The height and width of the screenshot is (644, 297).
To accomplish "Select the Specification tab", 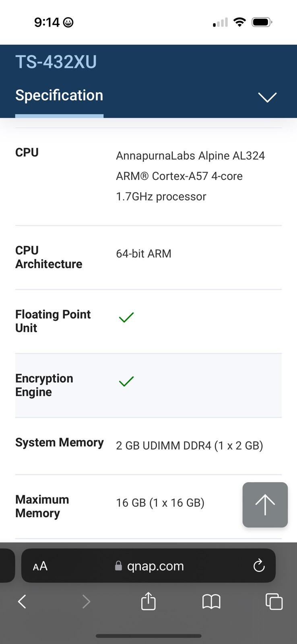I will click(x=59, y=95).
